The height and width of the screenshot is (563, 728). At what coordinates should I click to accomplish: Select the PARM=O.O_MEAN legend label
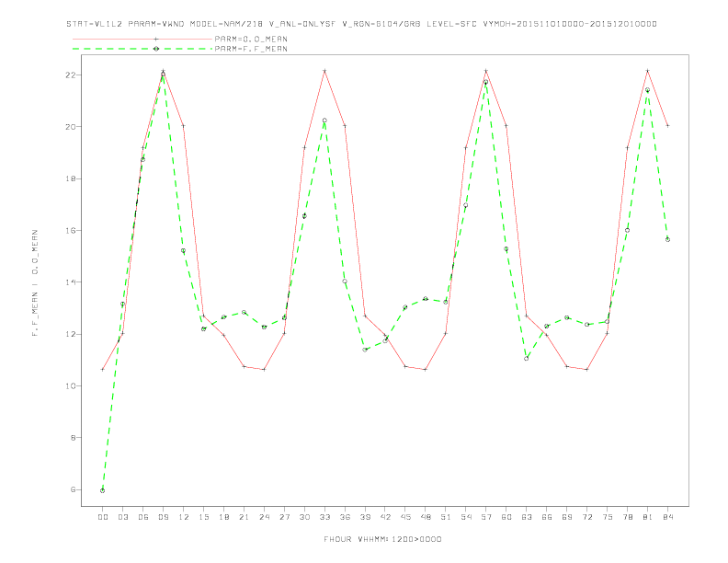click(251, 39)
